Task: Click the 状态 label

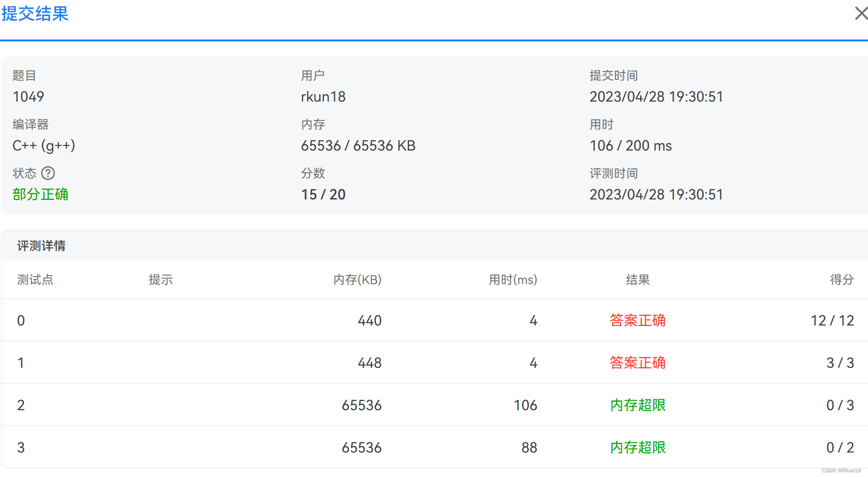Action: pyautogui.click(x=24, y=173)
